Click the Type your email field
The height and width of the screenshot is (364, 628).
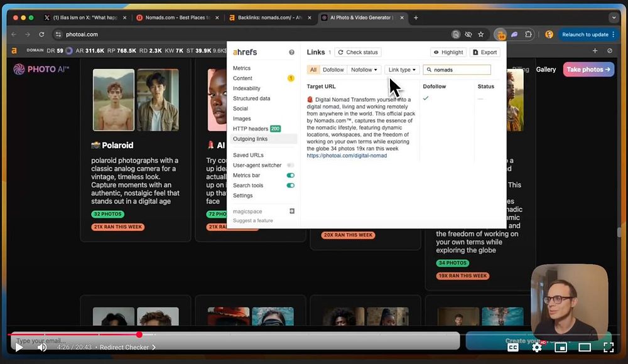click(235, 341)
